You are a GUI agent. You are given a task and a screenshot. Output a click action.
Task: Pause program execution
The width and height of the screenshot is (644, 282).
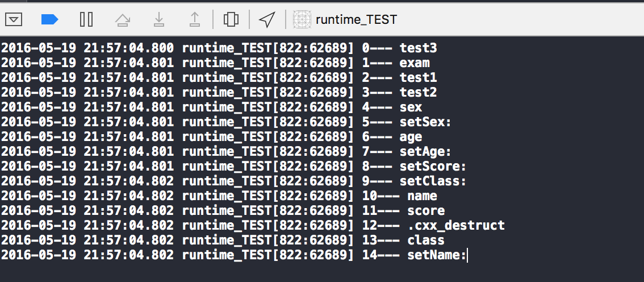86,19
